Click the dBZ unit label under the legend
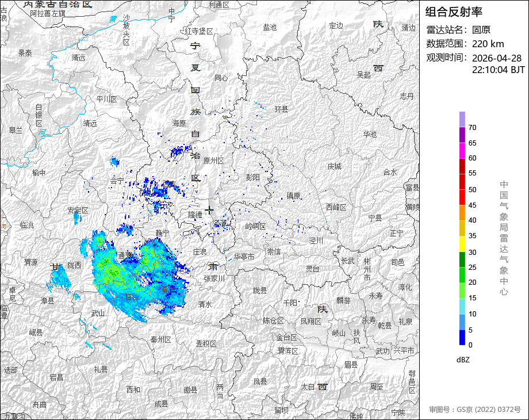529x420 pixels. 463,360
